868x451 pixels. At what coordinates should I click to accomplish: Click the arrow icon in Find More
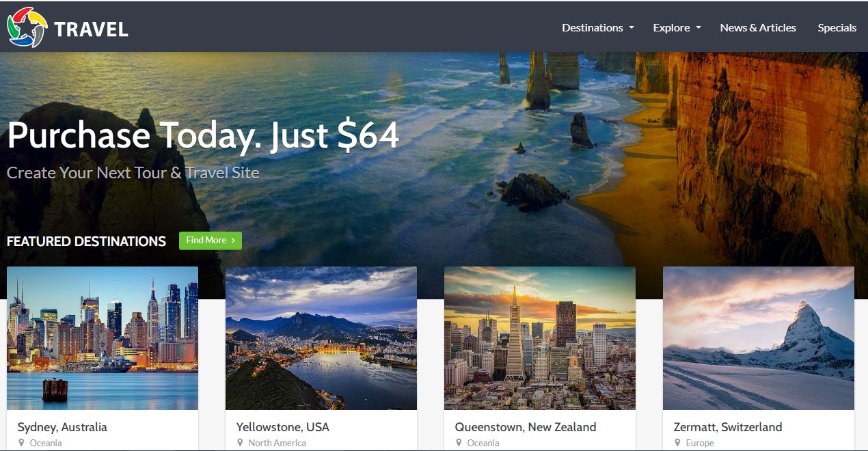233,241
